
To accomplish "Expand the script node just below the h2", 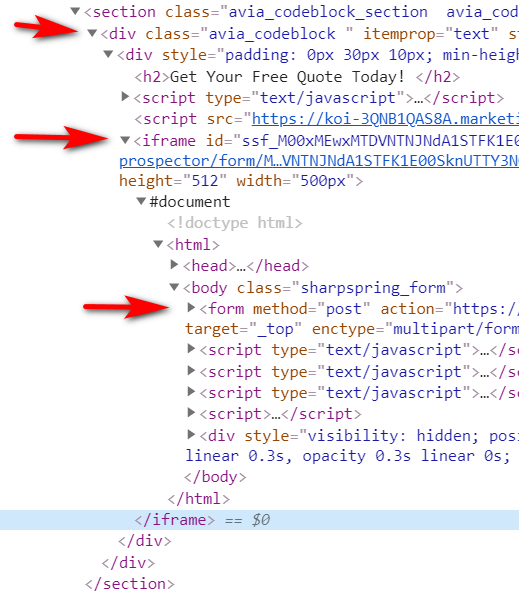I will (125, 97).
